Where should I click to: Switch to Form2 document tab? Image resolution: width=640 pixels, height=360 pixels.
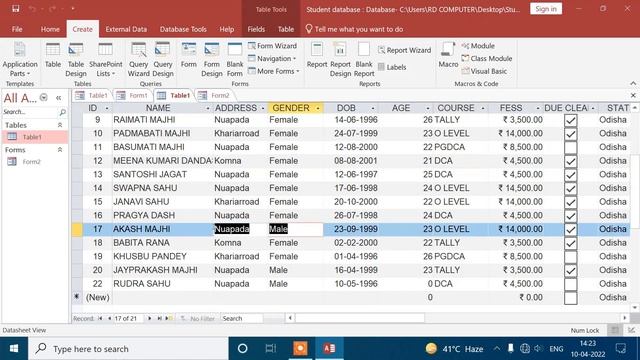click(214, 96)
